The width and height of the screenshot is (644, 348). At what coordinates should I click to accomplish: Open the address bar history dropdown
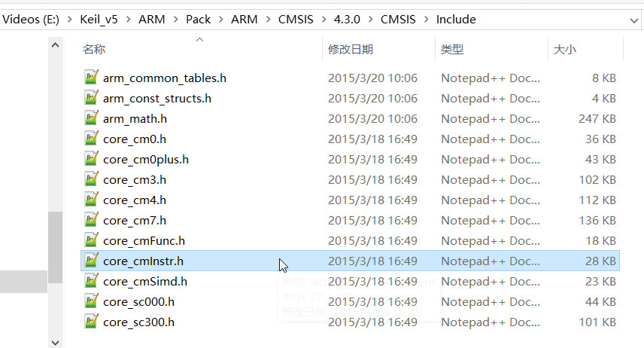click(633, 20)
